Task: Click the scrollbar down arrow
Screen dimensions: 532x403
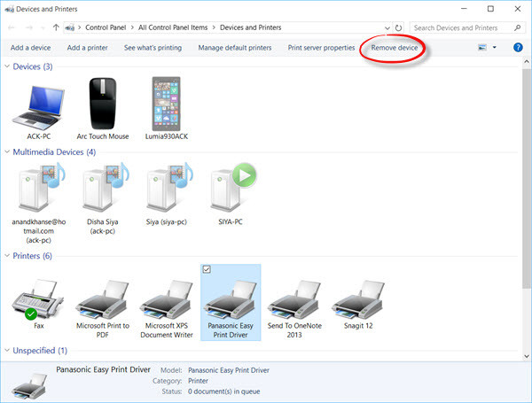Action: [527, 356]
